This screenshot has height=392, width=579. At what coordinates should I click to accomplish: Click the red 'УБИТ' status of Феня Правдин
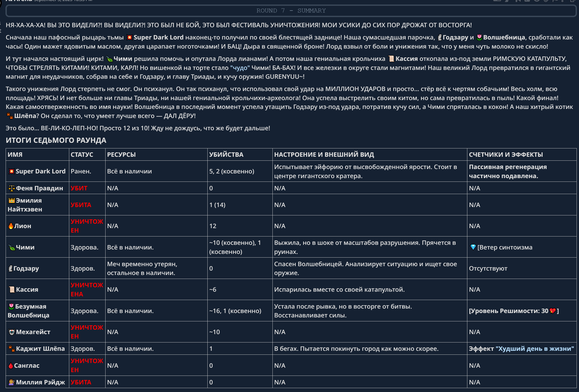click(79, 188)
